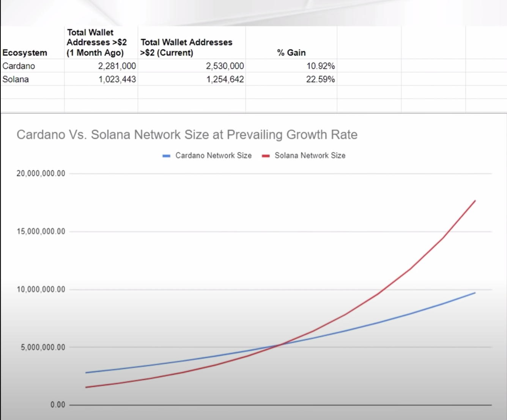Click the cell containing 2,530,000

[192, 66]
